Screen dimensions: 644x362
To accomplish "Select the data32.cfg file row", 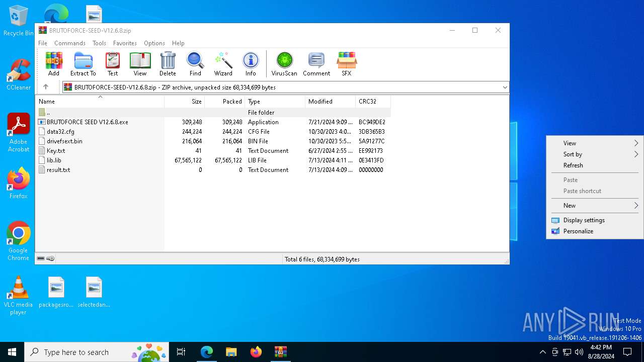I will coord(213,132).
